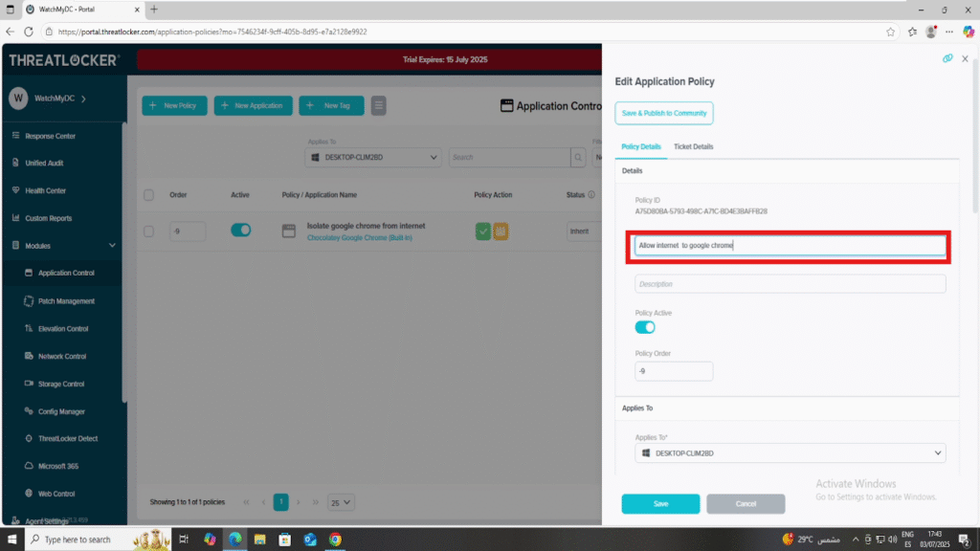Screen dimensions: 980x551
Task: Open Patch Management module
Action: click(x=66, y=301)
